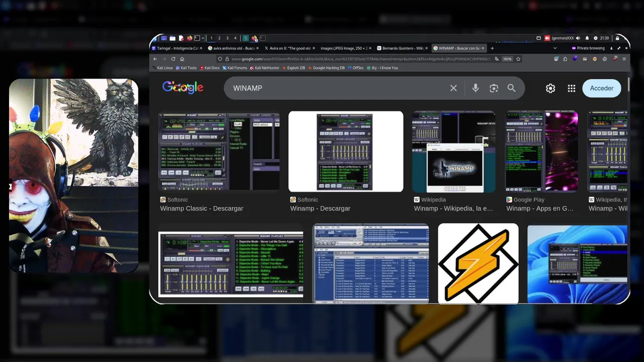Open the Winamp on Windows 11 wallpaper image
This screenshot has height=362, width=644.
(x=577, y=263)
